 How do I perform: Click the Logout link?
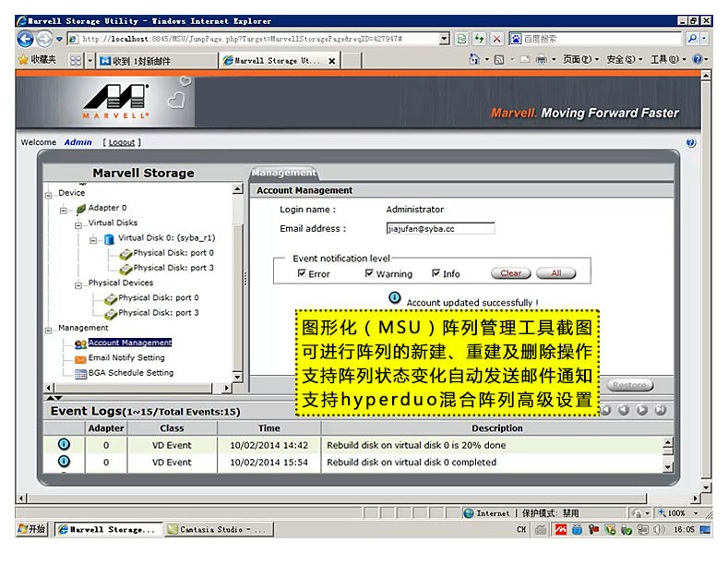pyautogui.click(x=122, y=142)
